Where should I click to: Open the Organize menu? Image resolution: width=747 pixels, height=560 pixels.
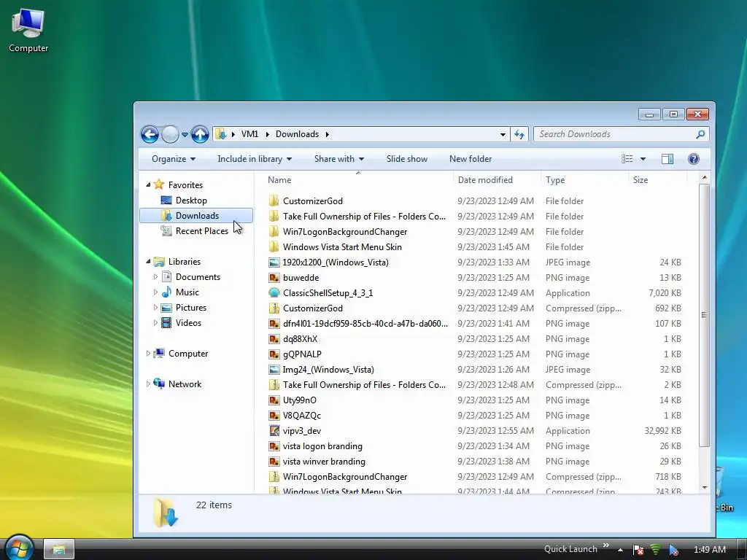[x=174, y=159]
